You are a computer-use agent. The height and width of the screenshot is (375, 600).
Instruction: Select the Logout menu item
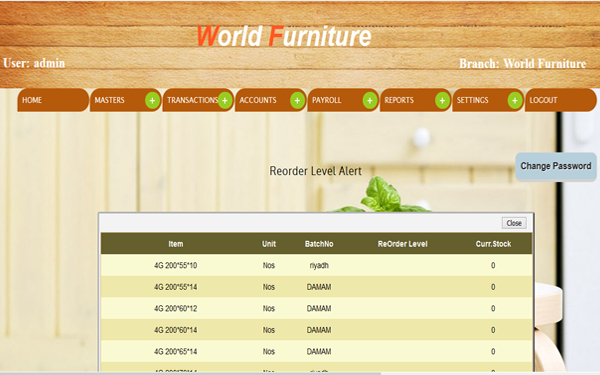(x=561, y=100)
